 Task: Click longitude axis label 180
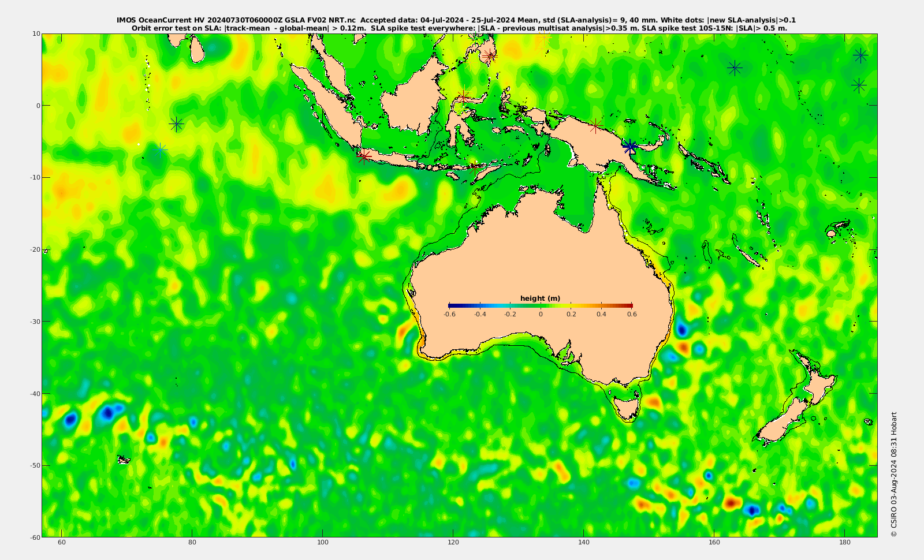coord(845,542)
